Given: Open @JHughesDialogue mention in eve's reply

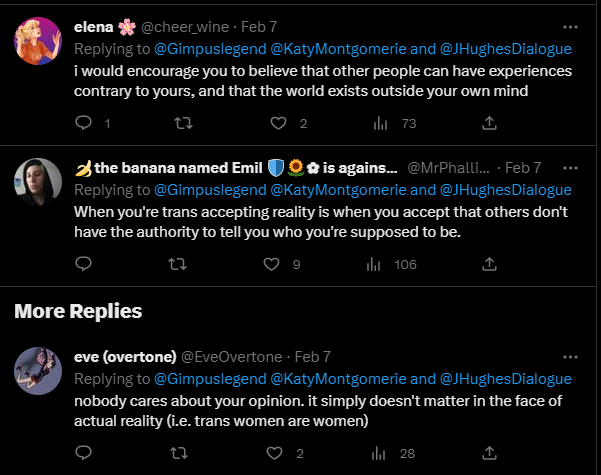Looking at the screenshot, I should tap(505, 378).
